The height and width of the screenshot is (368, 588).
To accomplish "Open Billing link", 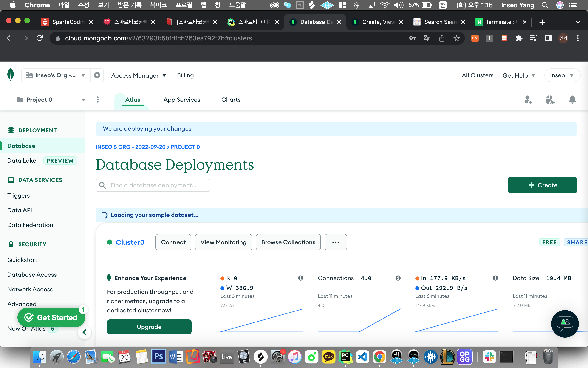I will pyautogui.click(x=185, y=75).
